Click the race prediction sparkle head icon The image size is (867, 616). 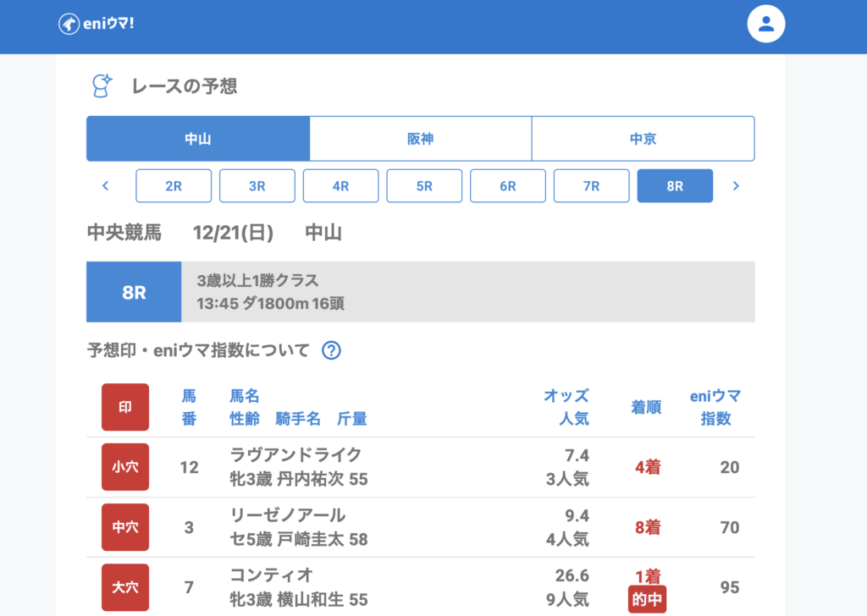[x=102, y=85]
